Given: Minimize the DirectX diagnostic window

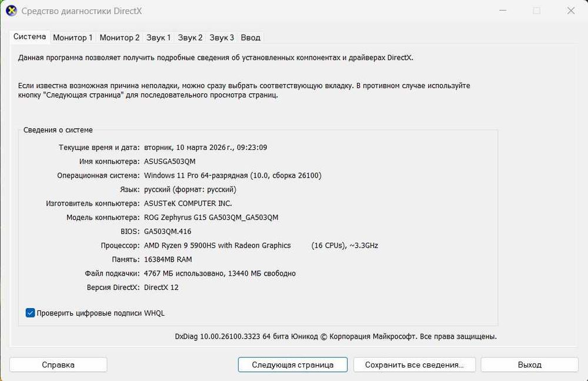Looking at the screenshot, I should 503,11.
